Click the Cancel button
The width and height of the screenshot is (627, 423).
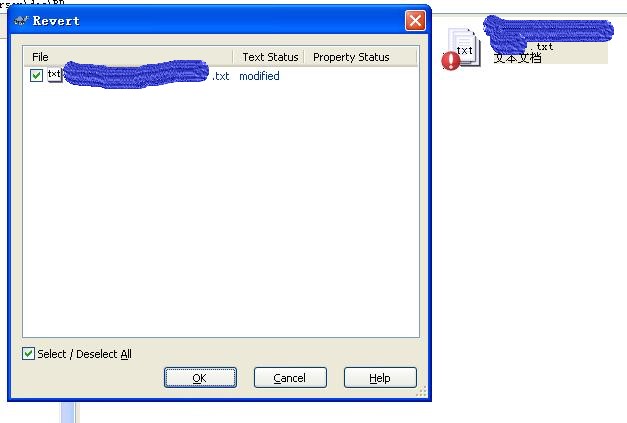pos(290,378)
